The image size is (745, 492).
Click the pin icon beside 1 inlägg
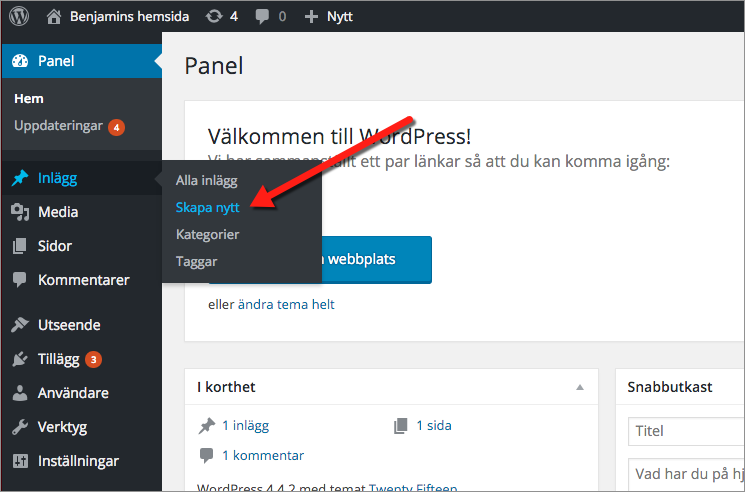207,426
